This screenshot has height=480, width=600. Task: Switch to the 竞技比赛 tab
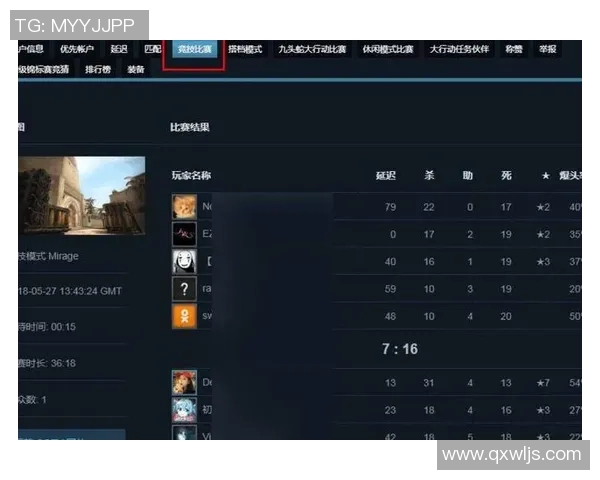(194, 49)
